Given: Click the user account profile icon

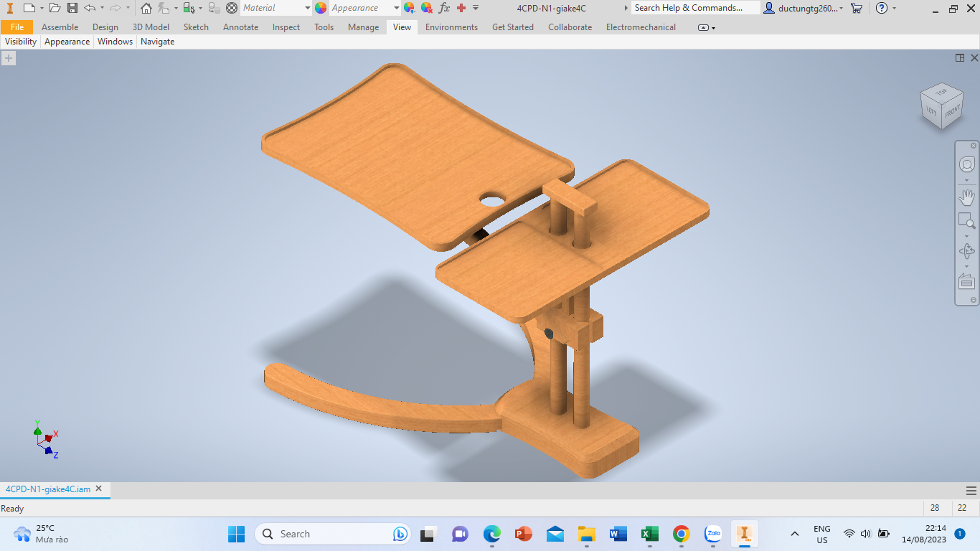Looking at the screenshot, I should pyautogui.click(x=769, y=8).
